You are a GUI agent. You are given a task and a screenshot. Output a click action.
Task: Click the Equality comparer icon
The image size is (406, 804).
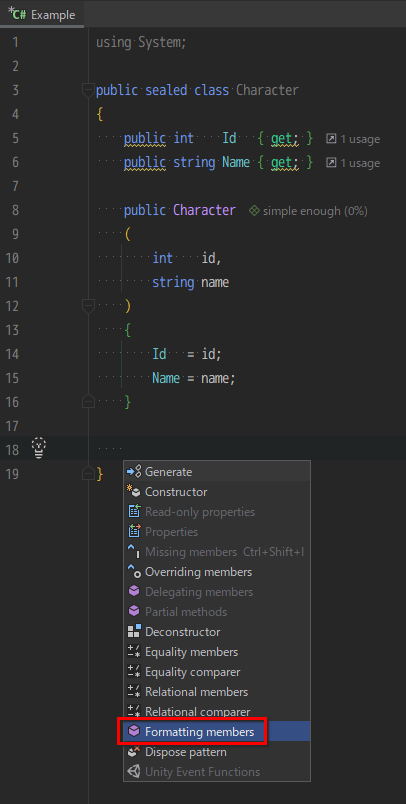point(134,672)
